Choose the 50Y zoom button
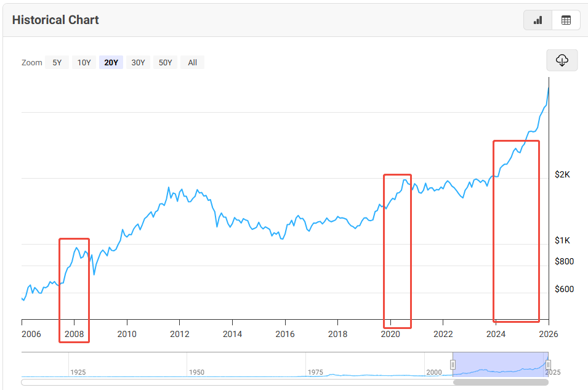This screenshot has height=390, width=588. pos(166,62)
